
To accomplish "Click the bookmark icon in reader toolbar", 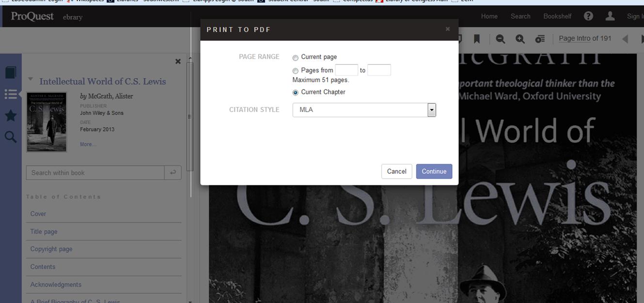I will pyautogui.click(x=477, y=39).
